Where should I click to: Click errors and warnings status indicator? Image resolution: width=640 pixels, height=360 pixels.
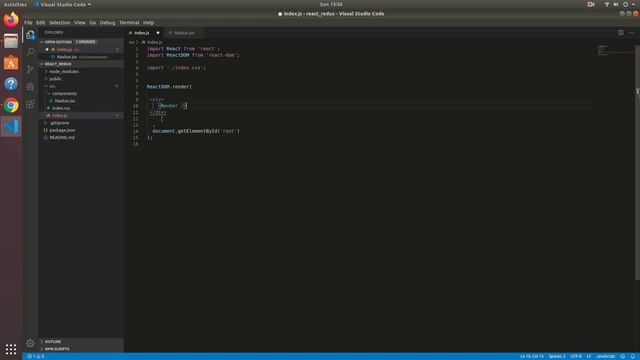tap(36, 356)
